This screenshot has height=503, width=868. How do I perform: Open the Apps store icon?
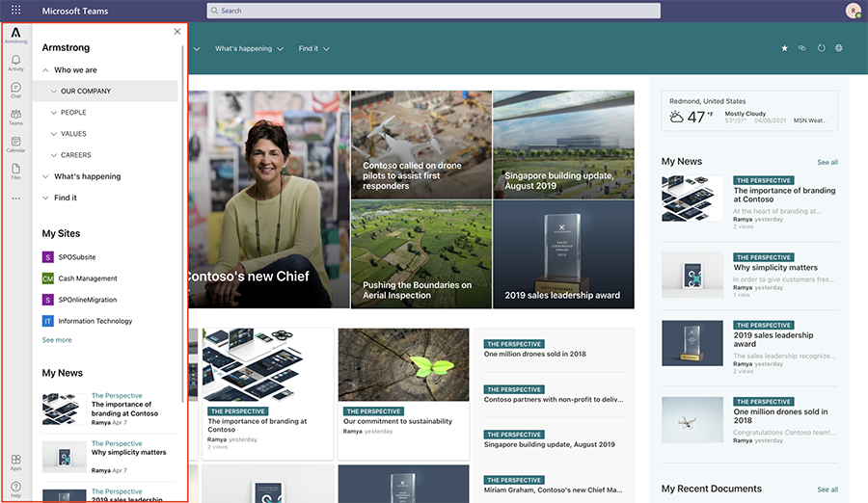pyautogui.click(x=16, y=463)
